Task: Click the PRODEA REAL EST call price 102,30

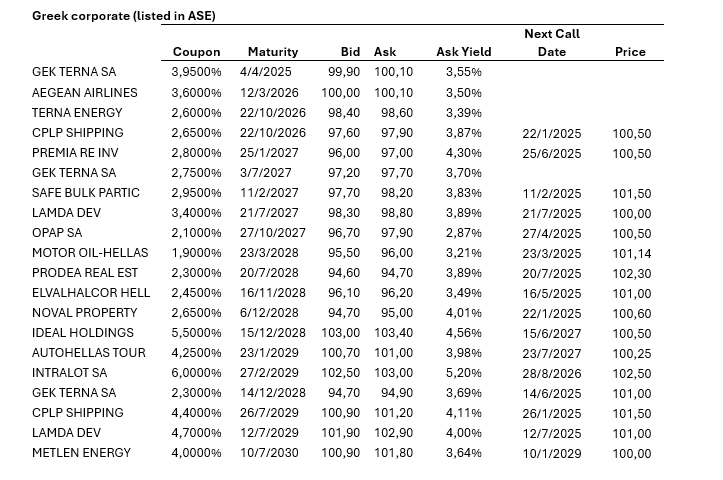Action: 630,272
